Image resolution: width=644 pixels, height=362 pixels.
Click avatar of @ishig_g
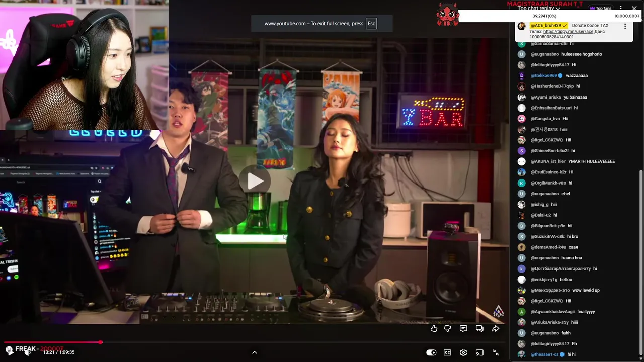[x=522, y=204]
